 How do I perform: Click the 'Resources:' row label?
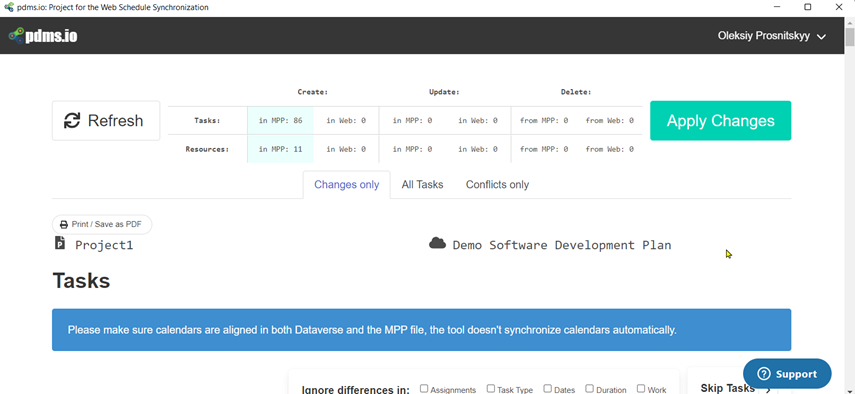[207, 149]
